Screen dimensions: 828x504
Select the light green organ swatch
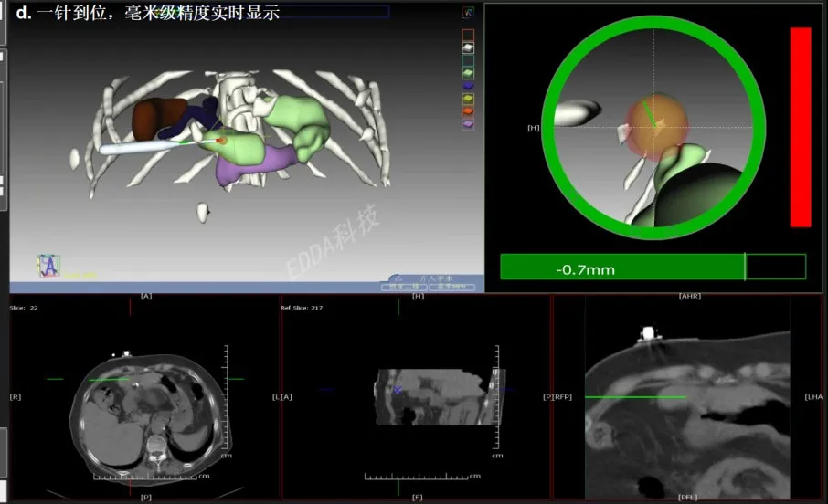(x=468, y=73)
